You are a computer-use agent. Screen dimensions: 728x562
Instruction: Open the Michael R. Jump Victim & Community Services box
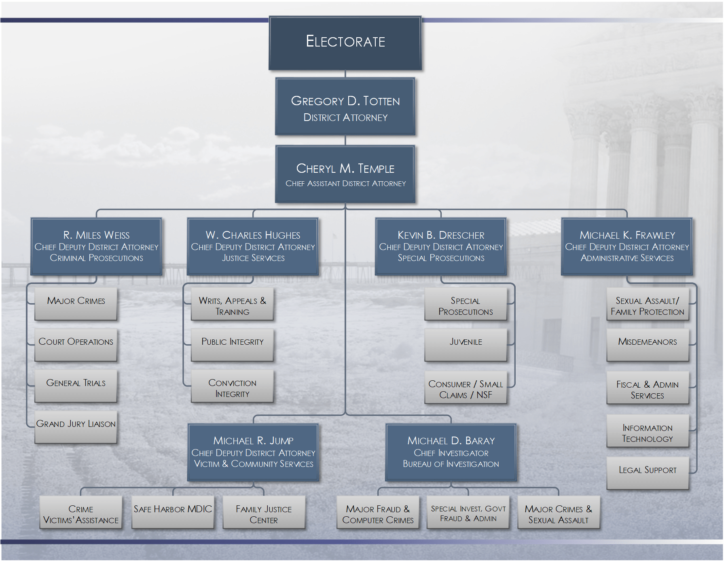click(x=253, y=452)
